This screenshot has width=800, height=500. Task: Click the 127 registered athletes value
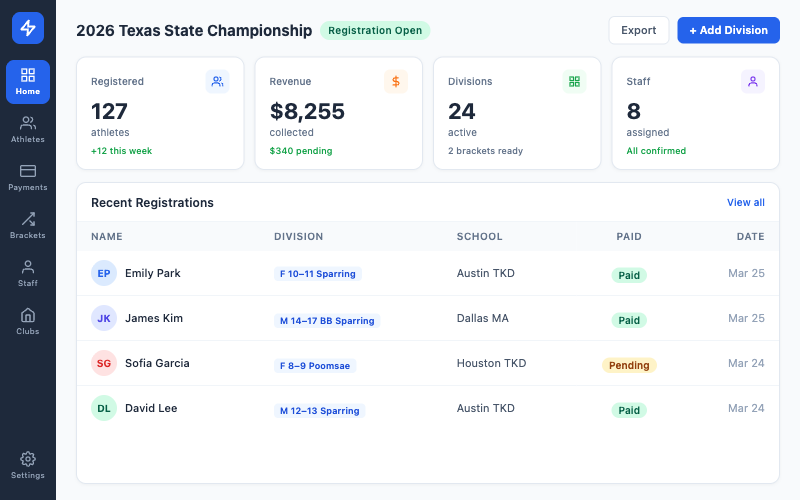click(x=109, y=111)
